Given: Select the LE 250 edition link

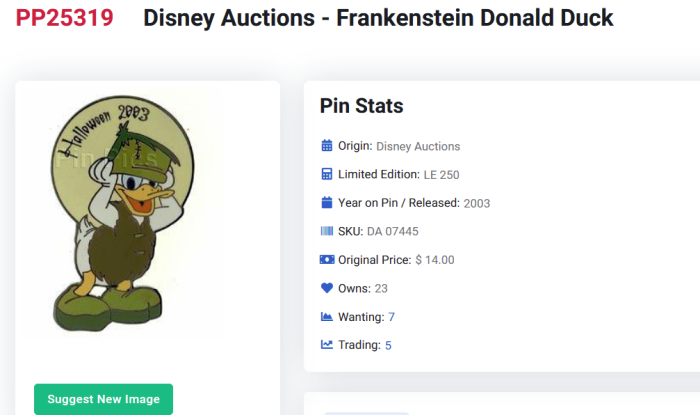Looking at the screenshot, I should (x=441, y=174).
